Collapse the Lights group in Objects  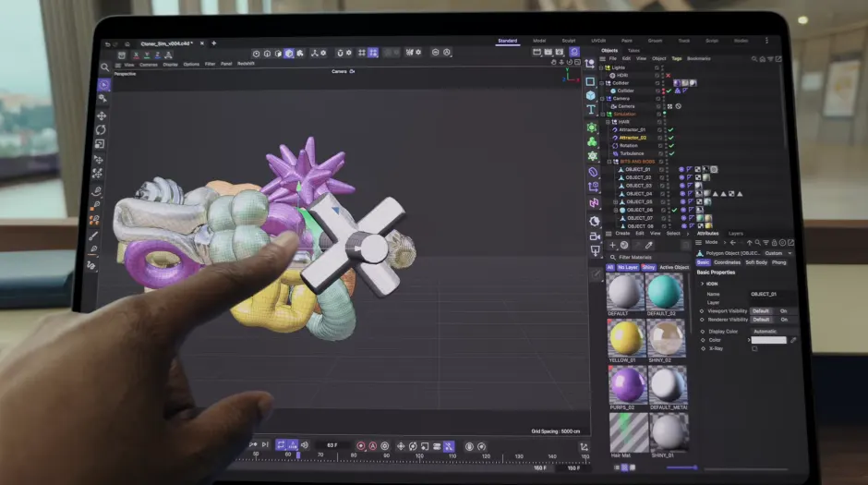602,67
